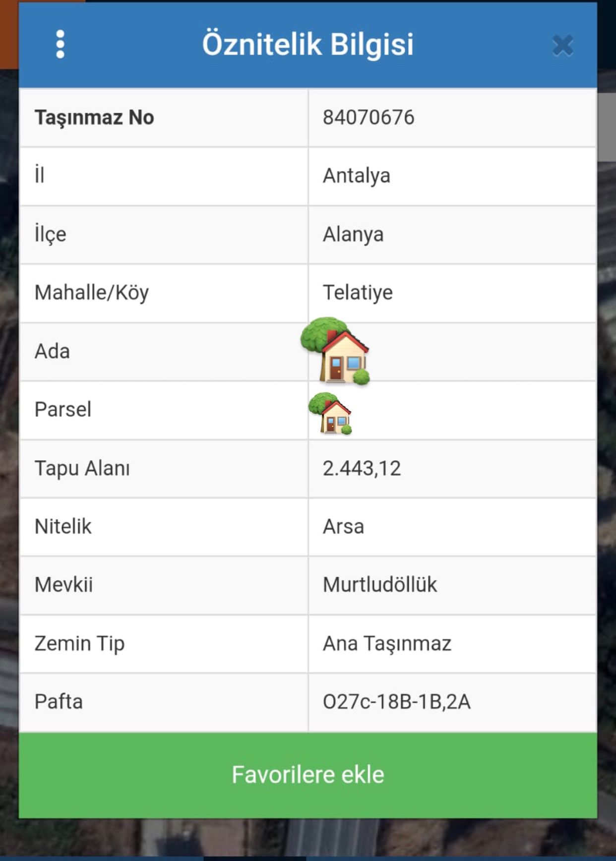616x861 pixels.
Task: Select the Telatiye neighborhood value
Action: click(357, 293)
